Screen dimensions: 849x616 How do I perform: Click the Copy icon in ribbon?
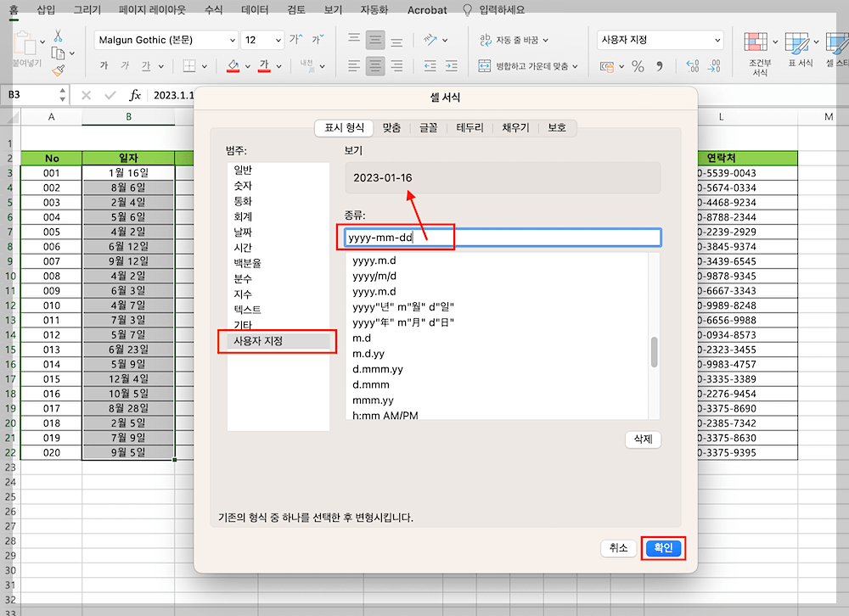pos(58,53)
